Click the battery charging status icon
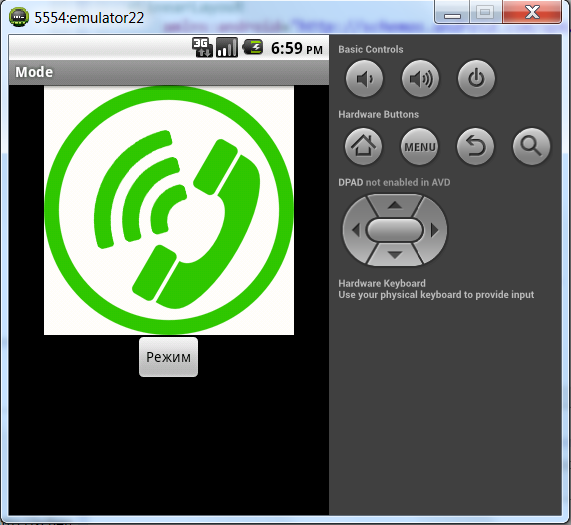571x525 pixels. [x=253, y=47]
